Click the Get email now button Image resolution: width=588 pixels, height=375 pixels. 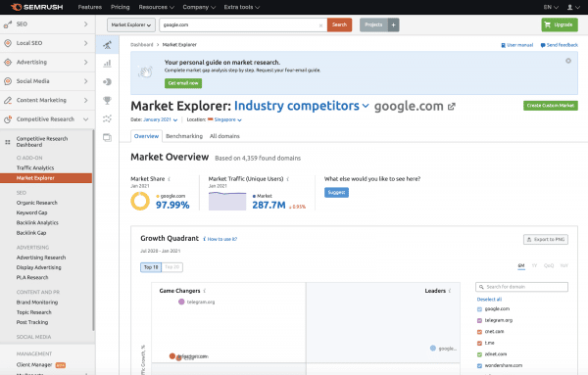pos(183,83)
